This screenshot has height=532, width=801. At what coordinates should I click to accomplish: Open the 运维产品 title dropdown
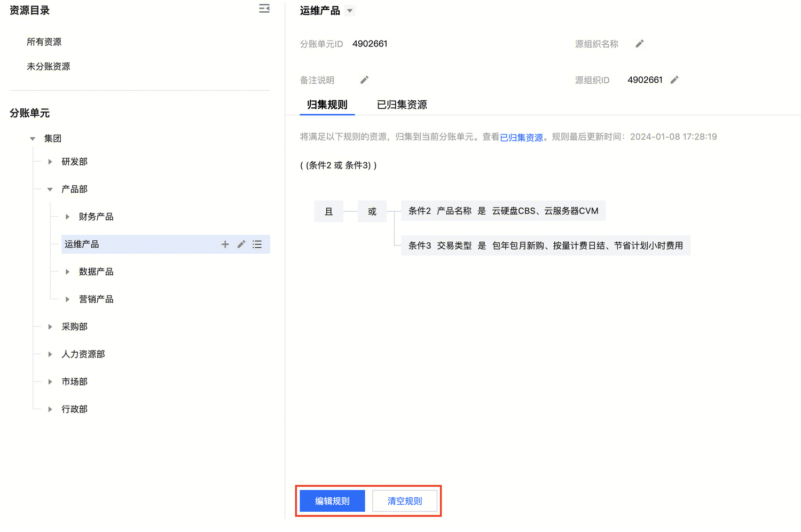[350, 11]
